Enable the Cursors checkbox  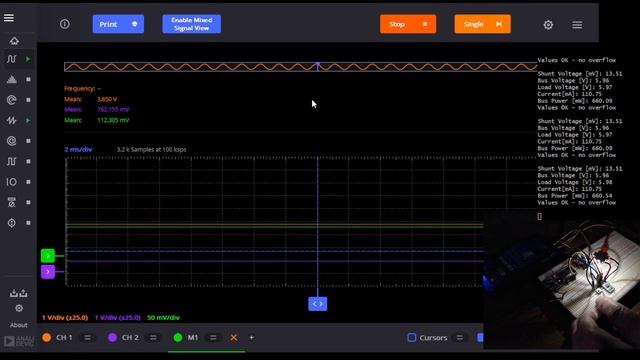coord(412,338)
